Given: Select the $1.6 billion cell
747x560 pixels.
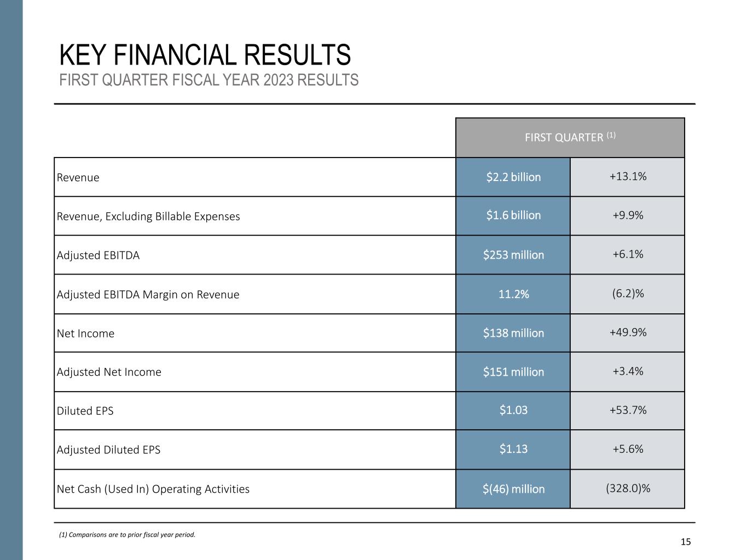Looking at the screenshot, I should coord(513,215).
